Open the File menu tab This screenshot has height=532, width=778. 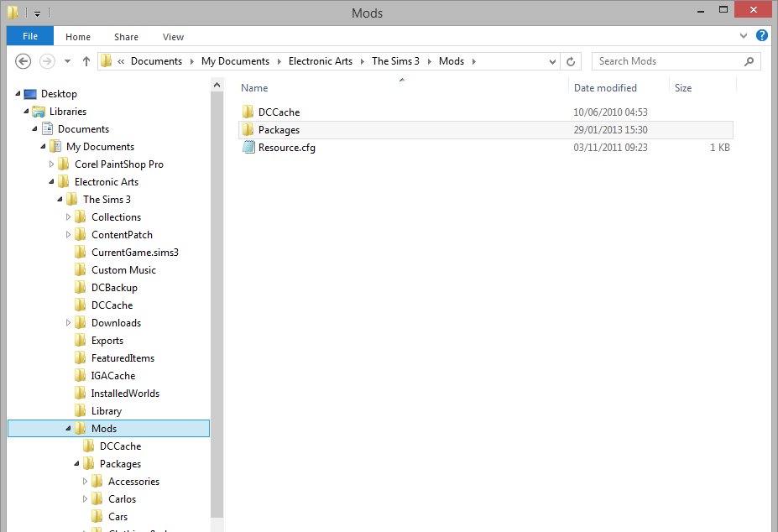pos(30,36)
